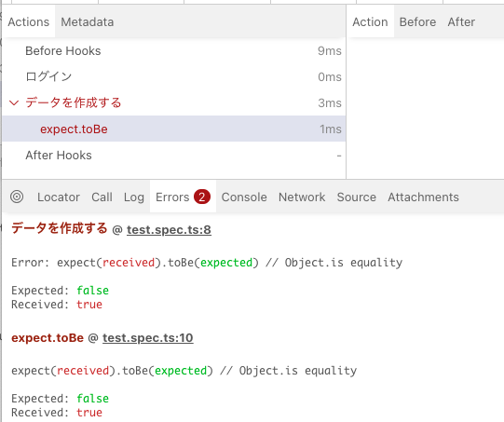Select the expect.toBe action row
Viewport: 504px width, 422px height.
coord(174,129)
